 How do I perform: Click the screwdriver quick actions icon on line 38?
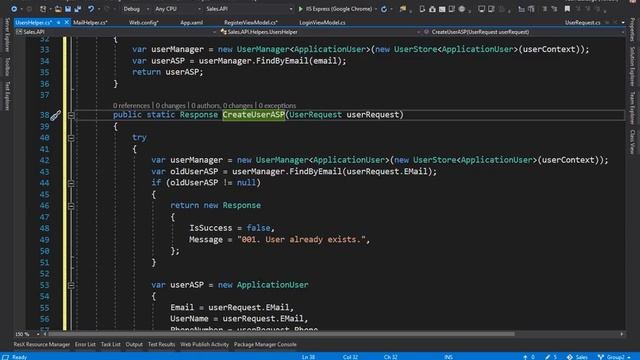[x=55, y=116]
